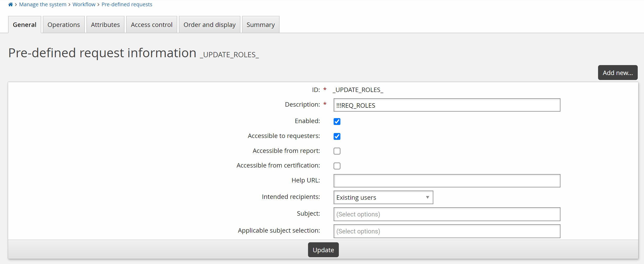View the Summary tab

tap(260, 24)
